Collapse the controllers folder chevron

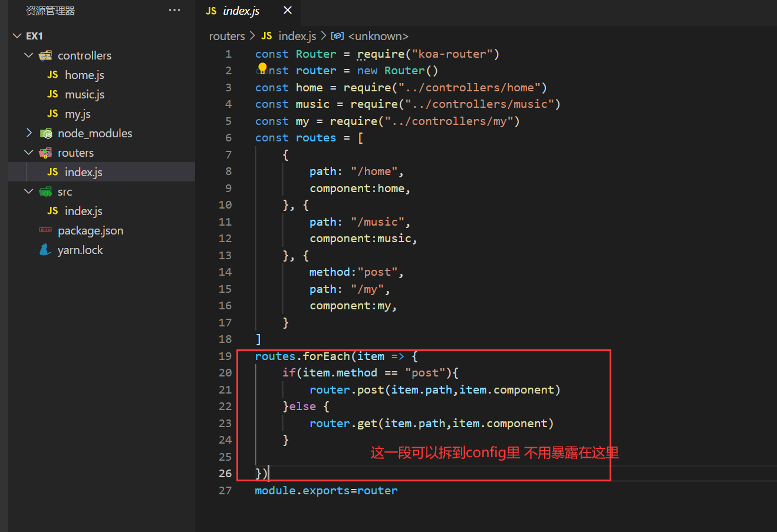(29, 55)
